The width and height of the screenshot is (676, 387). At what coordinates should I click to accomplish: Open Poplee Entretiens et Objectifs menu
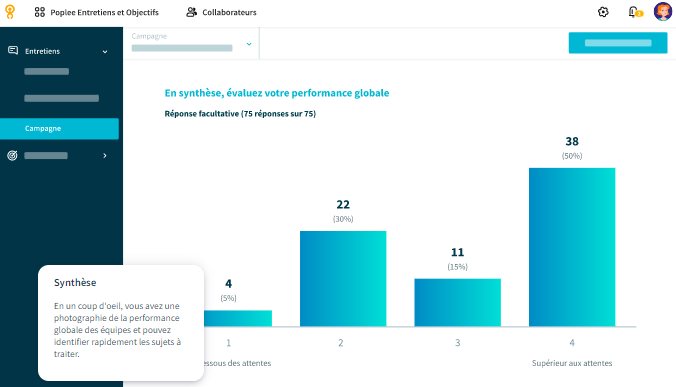[x=104, y=12]
